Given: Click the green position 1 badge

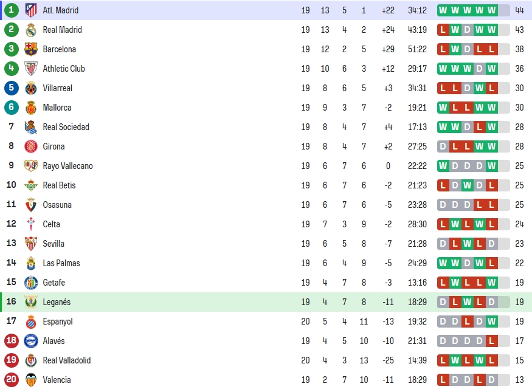Looking at the screenshot, I should (11, 10).
